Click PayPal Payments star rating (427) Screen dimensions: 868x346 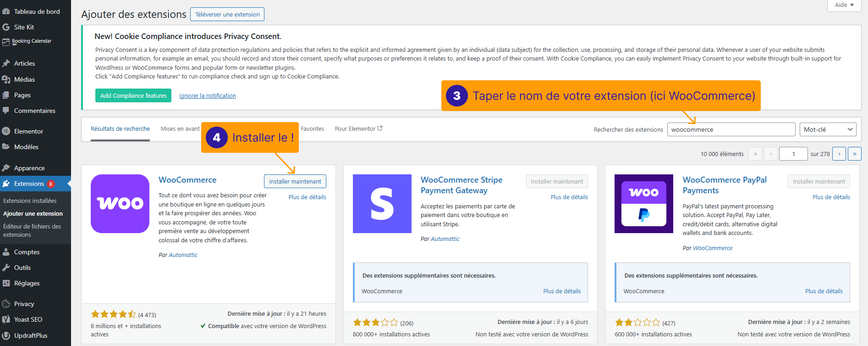pos(637,323)
